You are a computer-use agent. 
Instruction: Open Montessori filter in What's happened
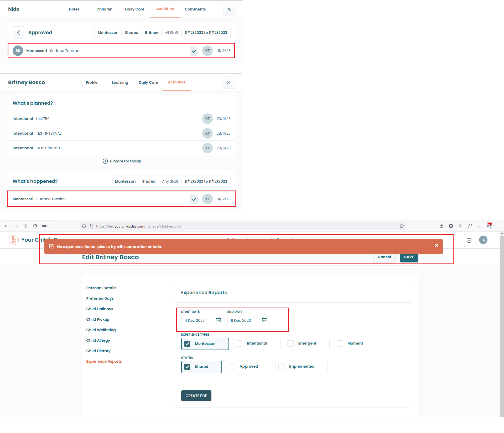tap(125, 181)
